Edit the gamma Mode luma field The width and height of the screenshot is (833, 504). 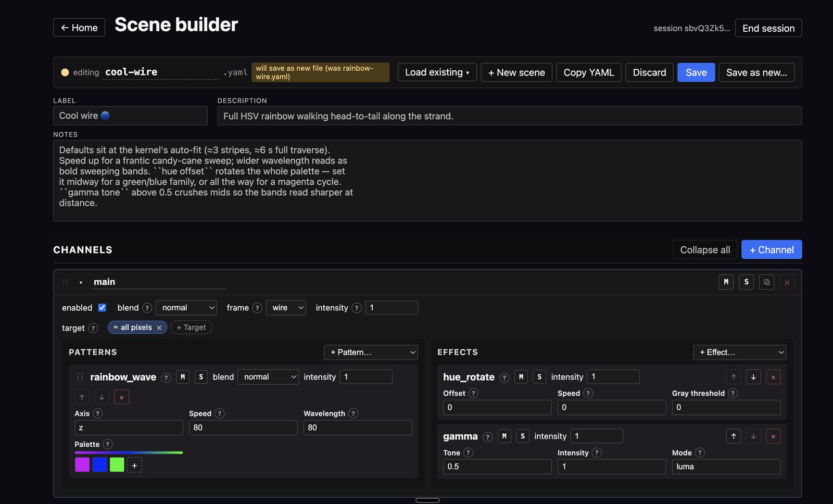(x=726, y=467)
